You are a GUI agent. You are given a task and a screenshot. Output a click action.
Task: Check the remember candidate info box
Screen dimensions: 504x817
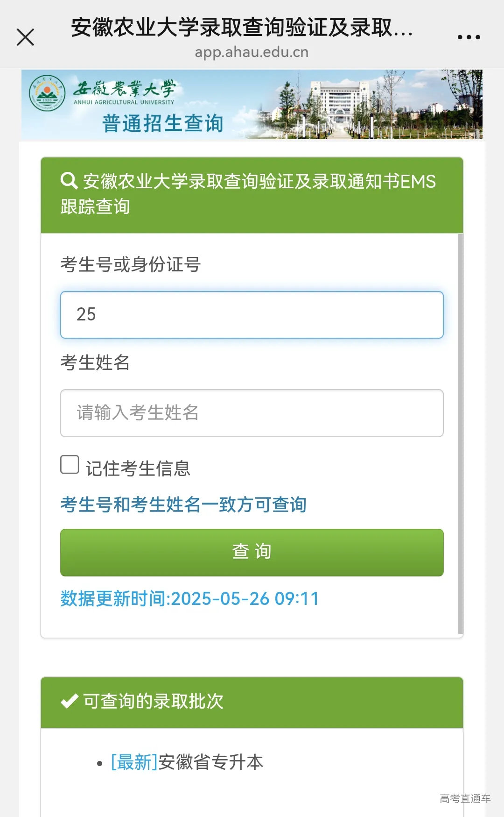[69, 465]
